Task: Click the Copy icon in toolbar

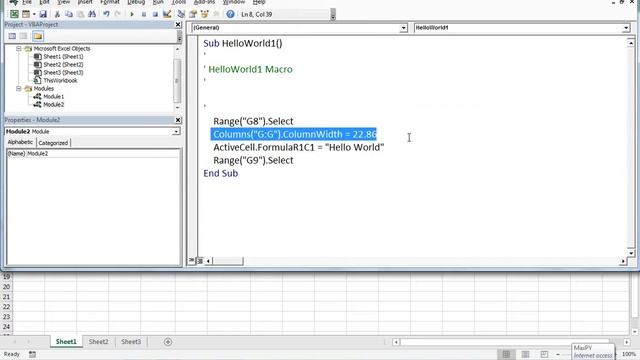Action: click(x=69, y=14)
